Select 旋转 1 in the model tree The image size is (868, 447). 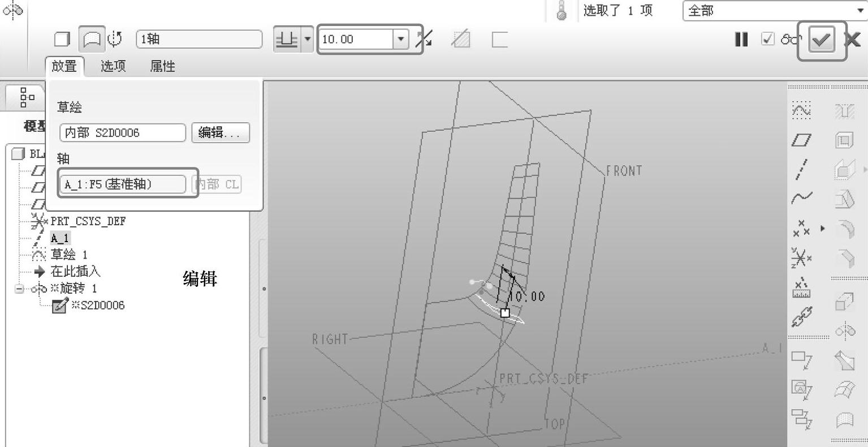[77, 289]
